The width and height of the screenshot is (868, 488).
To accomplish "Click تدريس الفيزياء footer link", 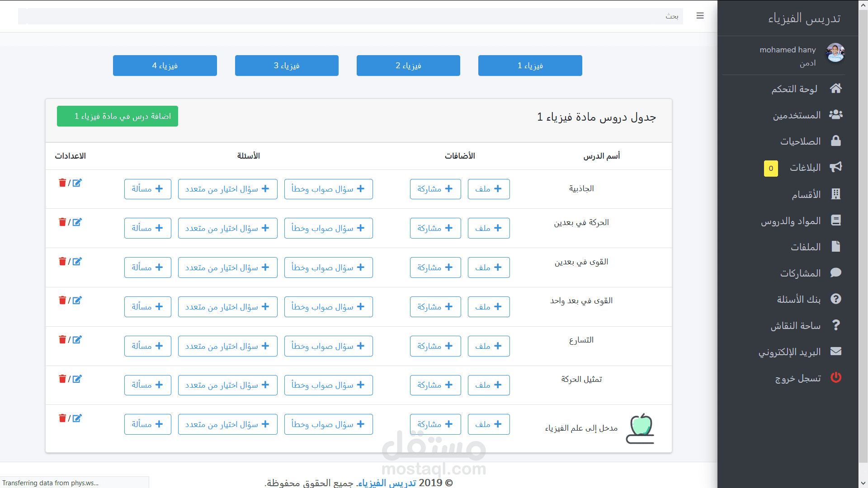I will pyautogui.click(x=387, y=483).
